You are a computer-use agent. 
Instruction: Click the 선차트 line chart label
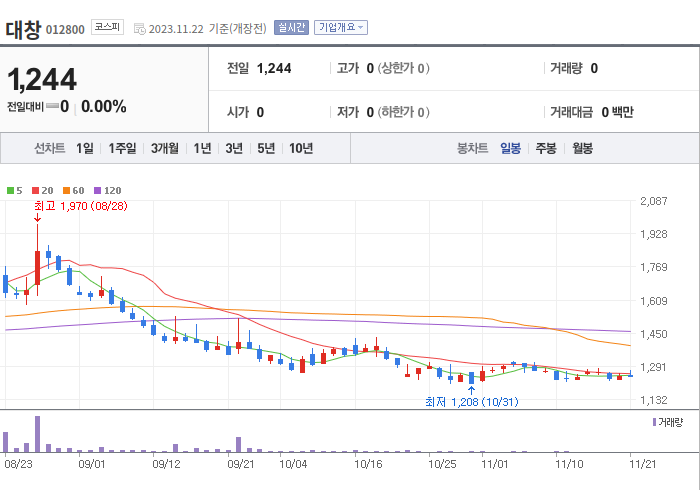[50, 148]
